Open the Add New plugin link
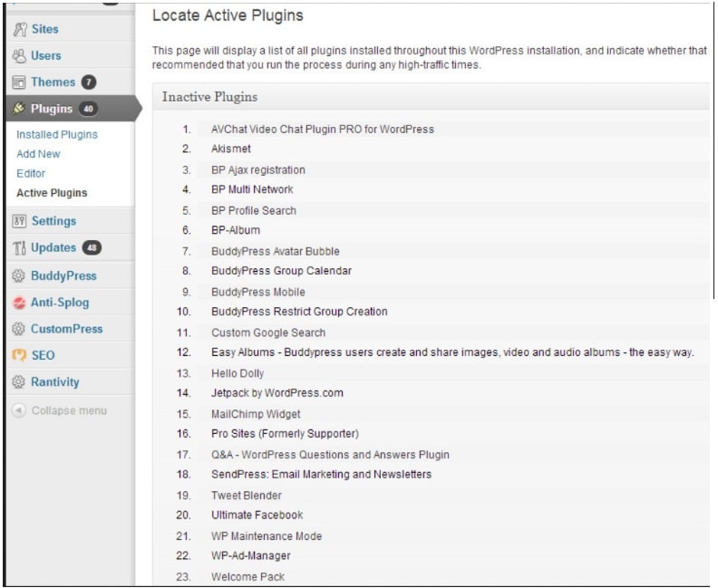Image resolution: width=718 pixels, height=588 pixels. [x=38, y=154]
